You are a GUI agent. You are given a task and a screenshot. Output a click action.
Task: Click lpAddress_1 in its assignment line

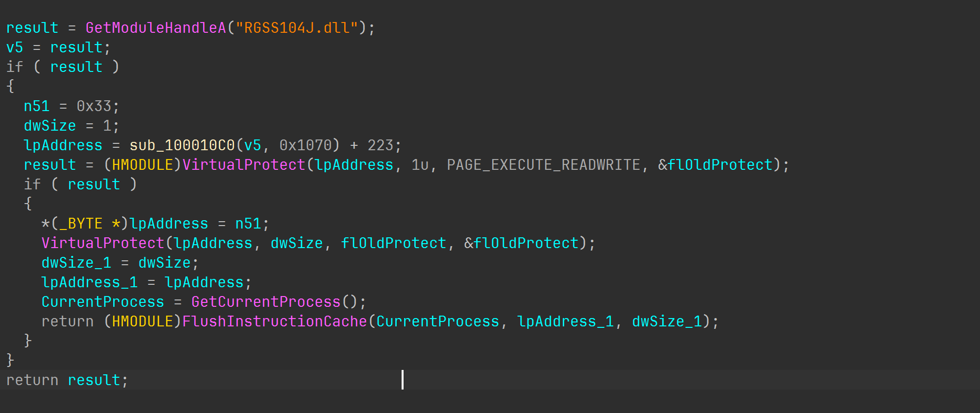click(x=90, y=282)
